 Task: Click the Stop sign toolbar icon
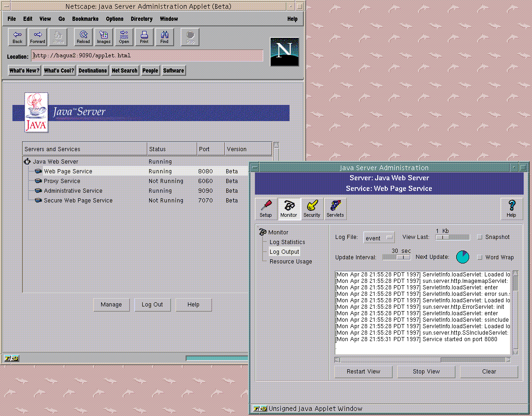click(x=190, y=37)
